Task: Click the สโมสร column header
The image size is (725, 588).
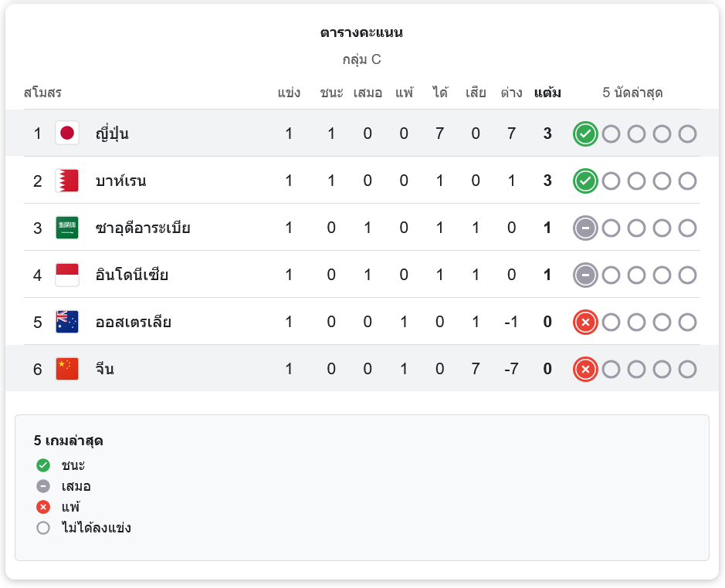Action: (42, 93)
